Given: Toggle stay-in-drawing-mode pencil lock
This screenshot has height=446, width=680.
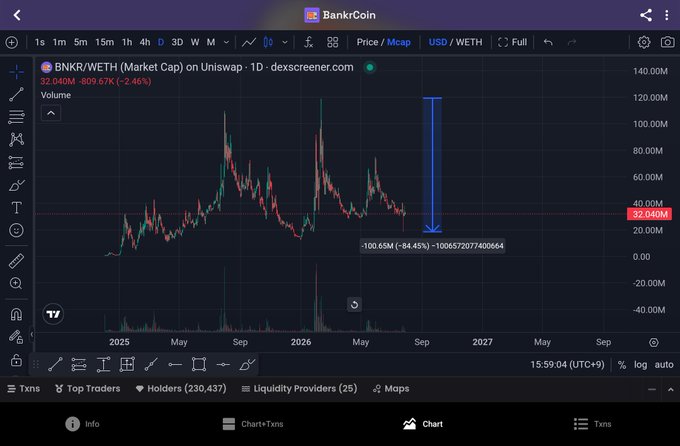Looking at the screenshot, I should pos(16,337).
